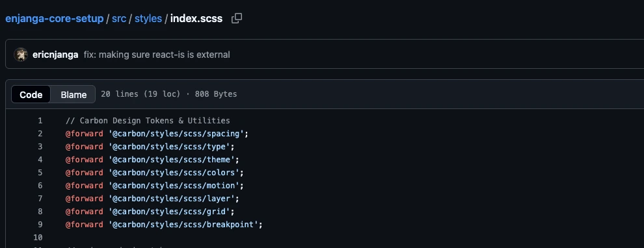Select line number 1
Viewport: 644px width, 248px height.
click(40, 121)
